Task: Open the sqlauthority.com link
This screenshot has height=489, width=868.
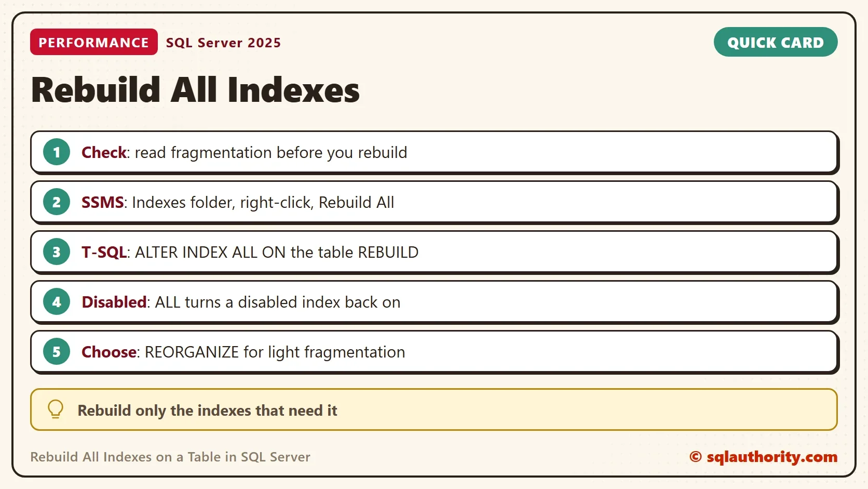Action: pos(764,457)
